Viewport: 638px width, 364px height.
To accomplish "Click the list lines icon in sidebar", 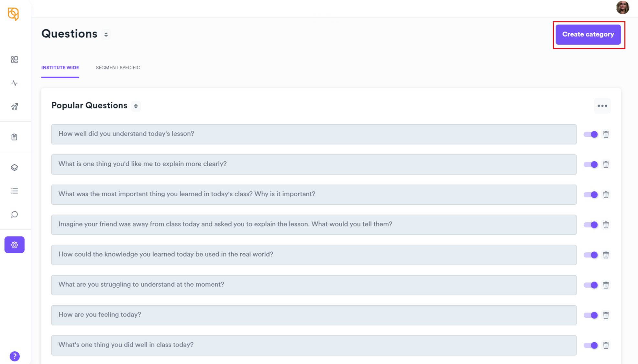I will tap(14, 191).
